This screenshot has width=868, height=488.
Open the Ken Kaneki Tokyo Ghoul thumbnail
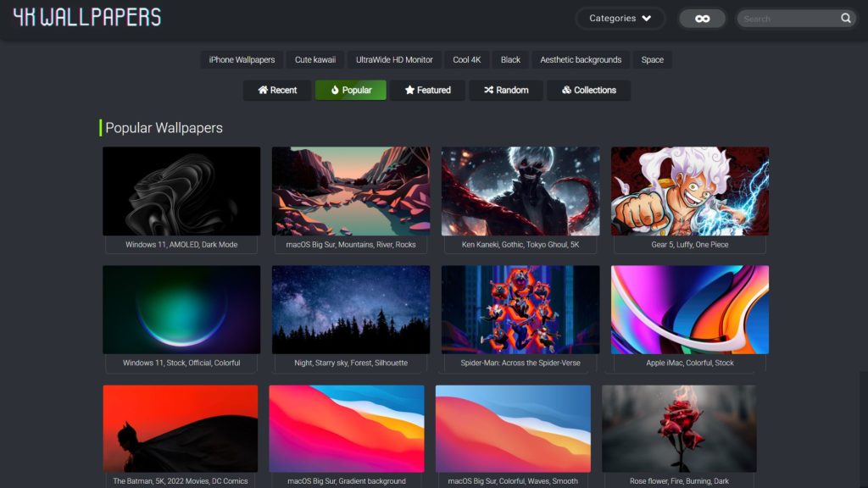(520, 191)
